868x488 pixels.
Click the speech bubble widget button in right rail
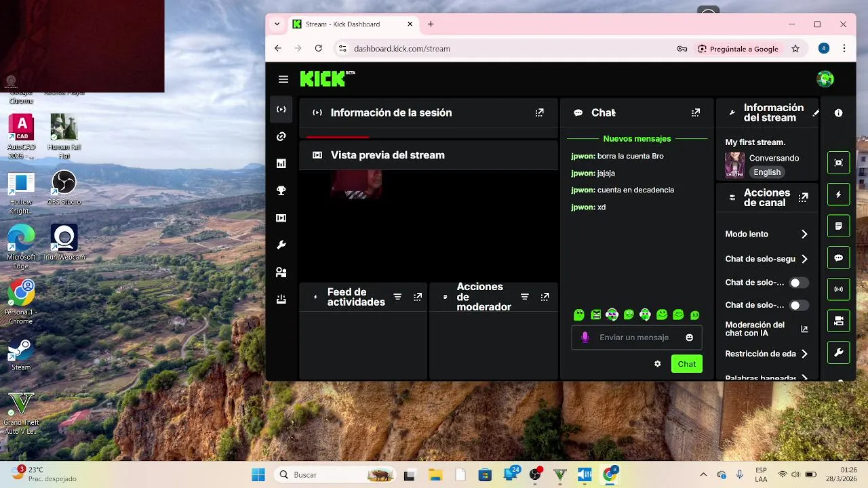pyautogui.click(x=839, y=258)
